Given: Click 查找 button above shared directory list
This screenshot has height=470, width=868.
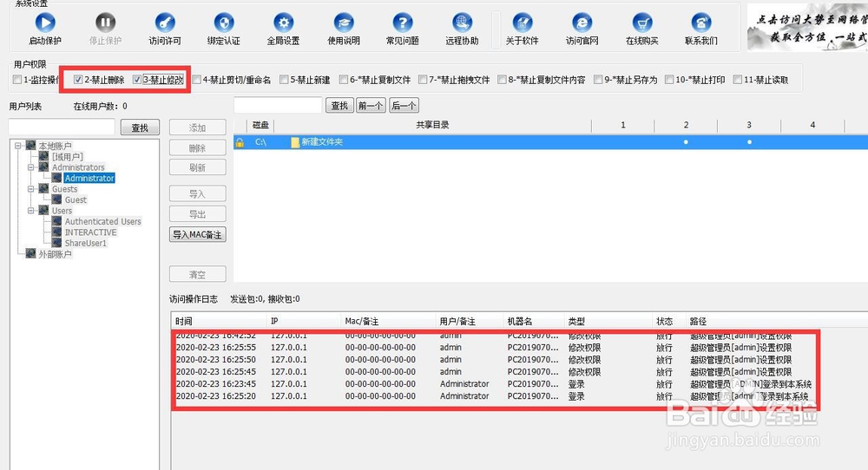Looking at the screenshot, I should pos(339,105).
